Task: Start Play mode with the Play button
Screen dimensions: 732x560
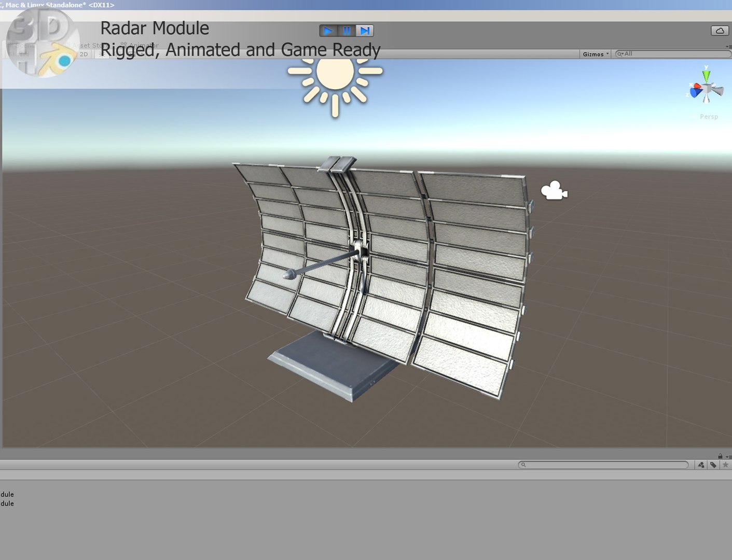Action: coord(328,31)
